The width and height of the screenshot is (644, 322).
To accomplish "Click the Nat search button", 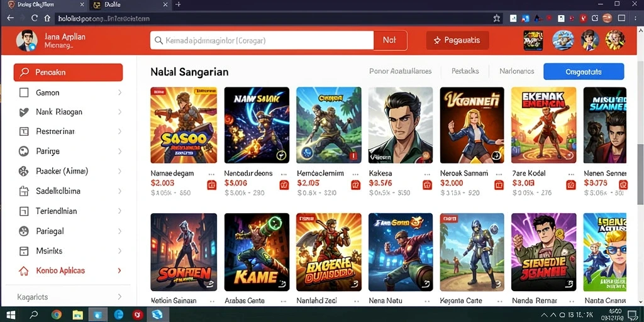I will tap(390, 40).
